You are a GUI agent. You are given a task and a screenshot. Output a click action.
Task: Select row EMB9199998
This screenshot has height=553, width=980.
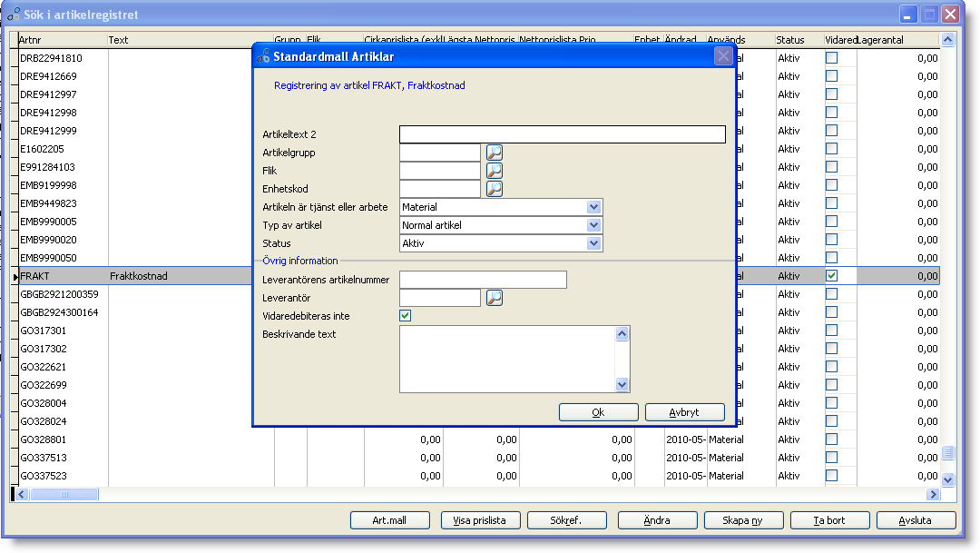click(x=48, y=184)
